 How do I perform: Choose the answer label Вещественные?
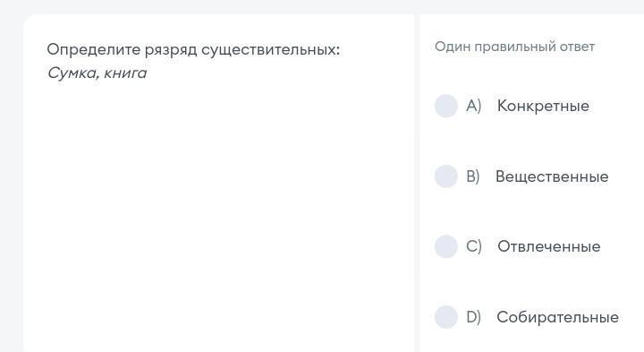click(552, 176)
